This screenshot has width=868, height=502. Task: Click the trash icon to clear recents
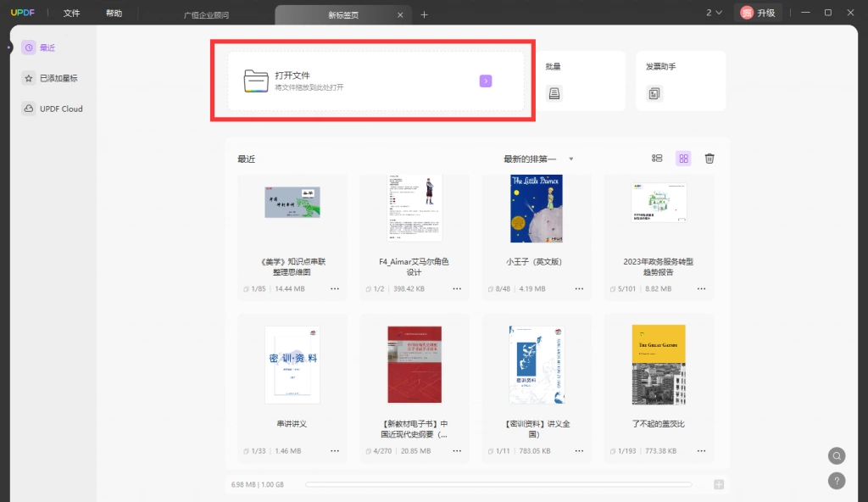[709, 159]
